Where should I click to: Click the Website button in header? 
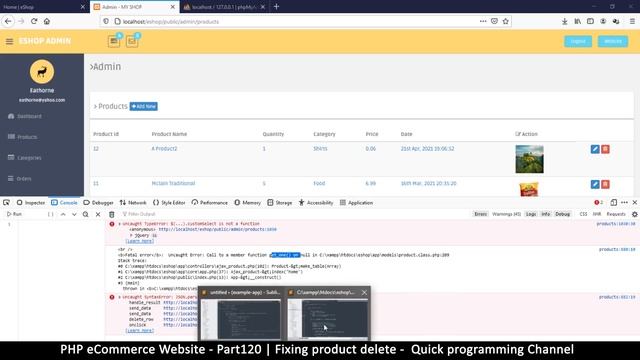[x=613, y=41]
